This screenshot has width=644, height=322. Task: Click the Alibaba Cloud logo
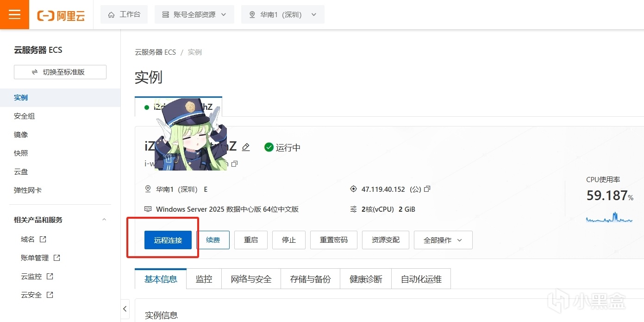[x=61, y=15]
